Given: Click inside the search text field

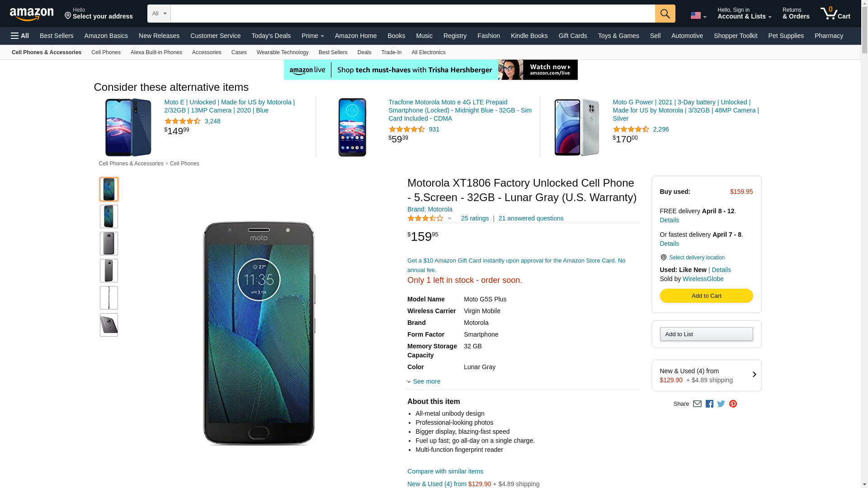Looking at the screenshot, I should [x=412, y=14].
